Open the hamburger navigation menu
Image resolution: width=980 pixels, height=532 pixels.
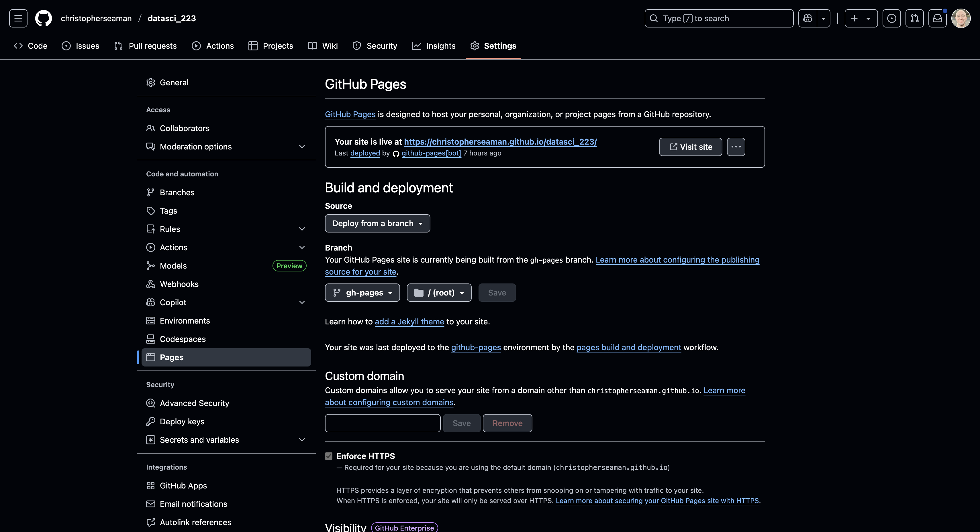18,18
